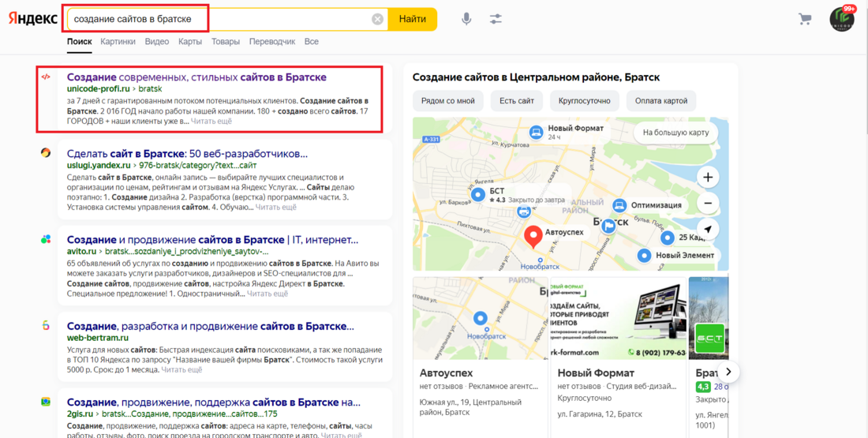The width and height of the screenshot is (868, 438).
Task: Switch to the Товары tab
Action: [226, 42]
